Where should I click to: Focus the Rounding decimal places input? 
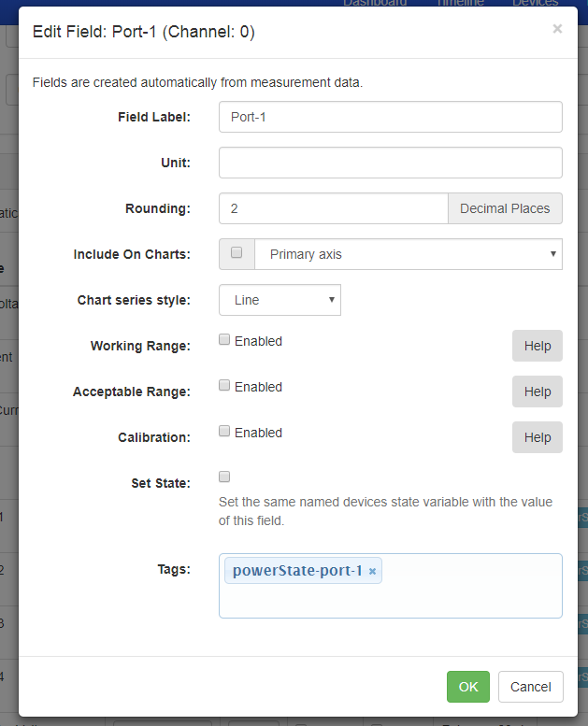coord(333,208)
